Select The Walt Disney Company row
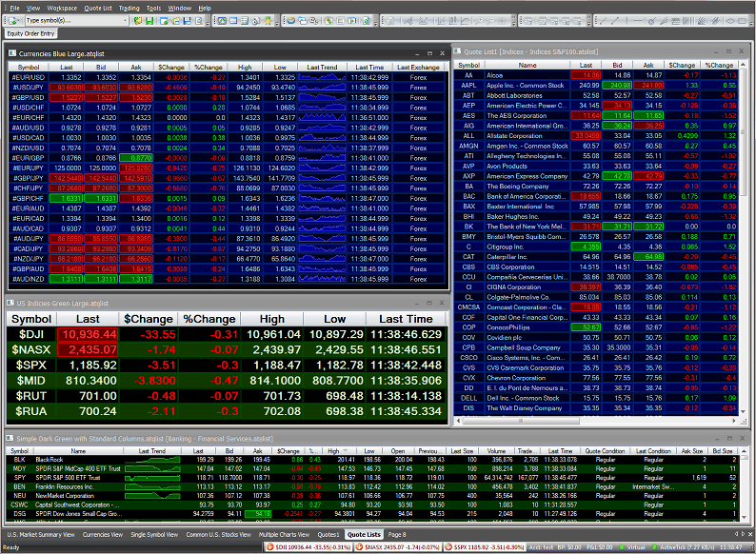The height and width of the screenshot is (554, 756). point(595,408)
